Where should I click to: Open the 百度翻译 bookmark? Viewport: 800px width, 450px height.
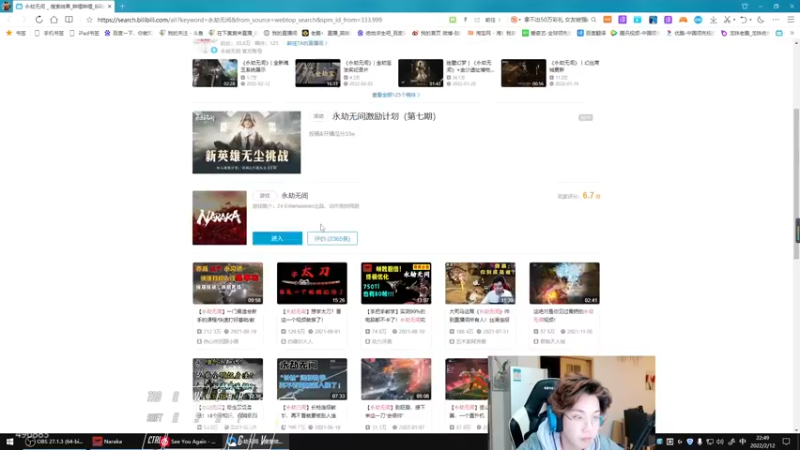pos(591,33)
